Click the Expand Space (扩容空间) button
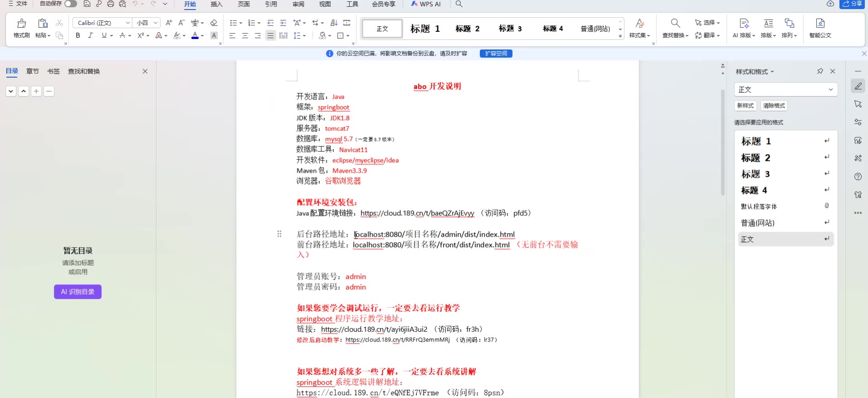Viewport: 868px width, 398px height. (x=496, y=54)
